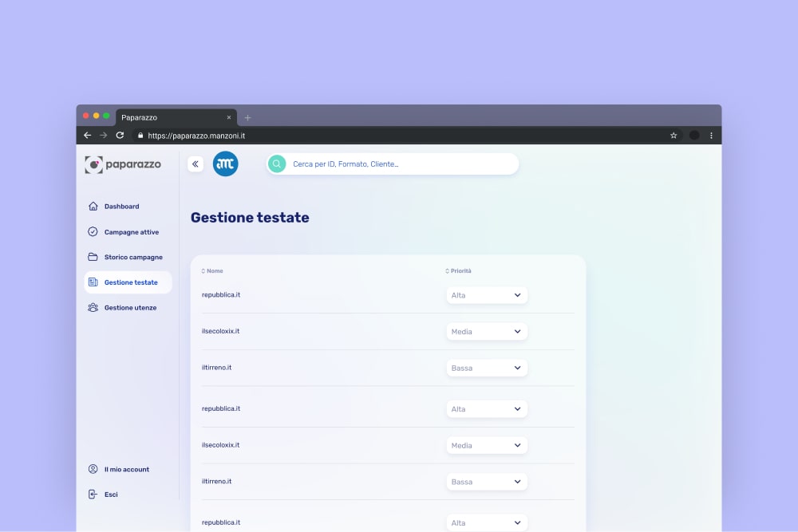
Task: Open Media priority dropdown for first ilsecoloxix.it
Action: point(486,332)
